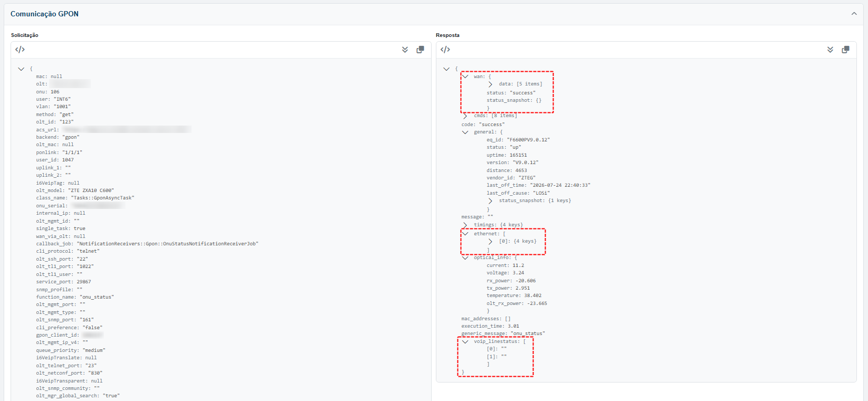
Task: Click the service_port 29867 line
Action: (x=63, y=282)
